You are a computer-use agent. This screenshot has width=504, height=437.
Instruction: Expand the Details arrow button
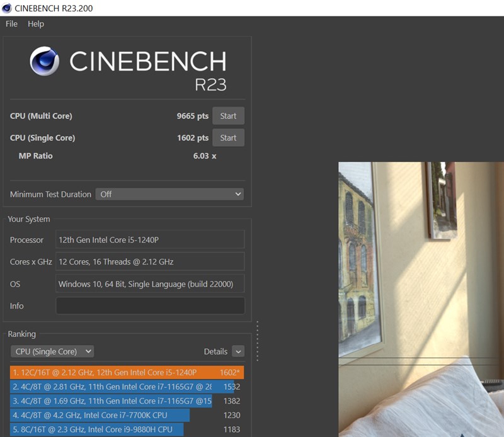click(238, 351)
